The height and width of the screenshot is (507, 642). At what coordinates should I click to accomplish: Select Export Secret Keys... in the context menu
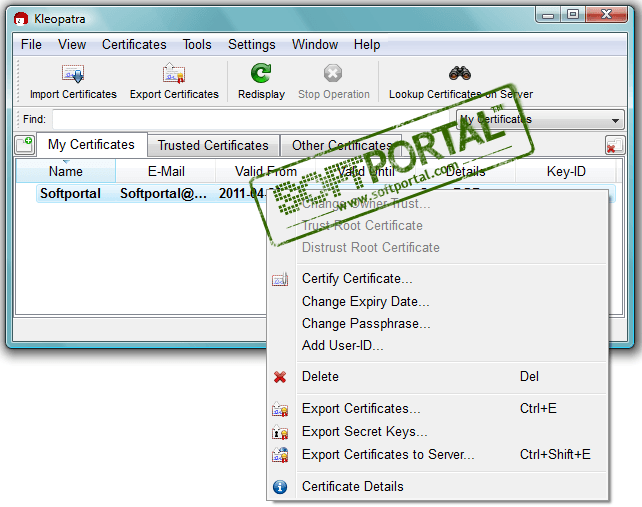437,431
